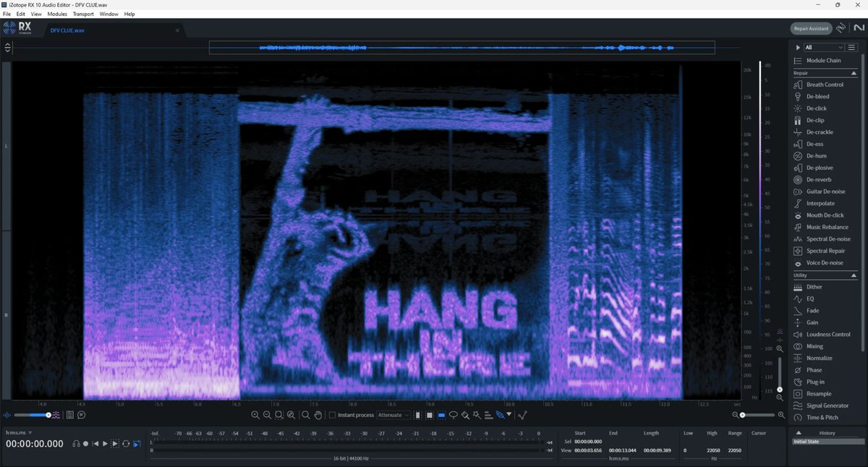The height and width of the screenshot is (467, 868).
Task: Open the All module filter dropdown
Action: pos(823,47)
